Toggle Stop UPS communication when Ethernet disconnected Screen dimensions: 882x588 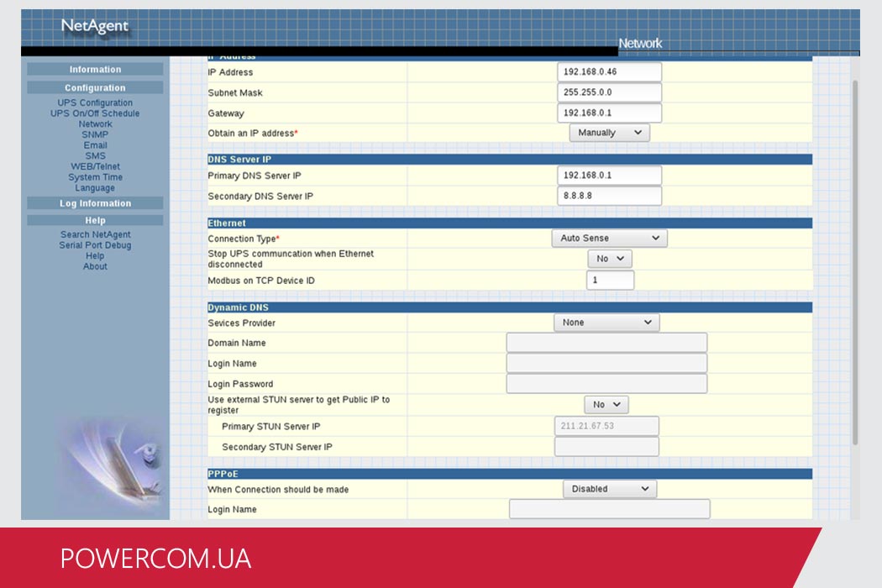pos(609,259)
